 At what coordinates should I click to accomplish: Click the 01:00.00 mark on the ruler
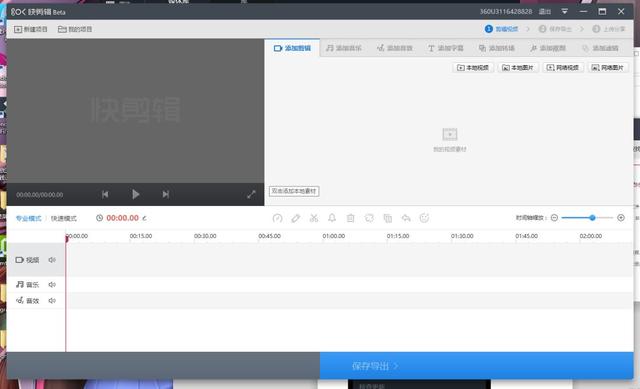click(333, 236)
